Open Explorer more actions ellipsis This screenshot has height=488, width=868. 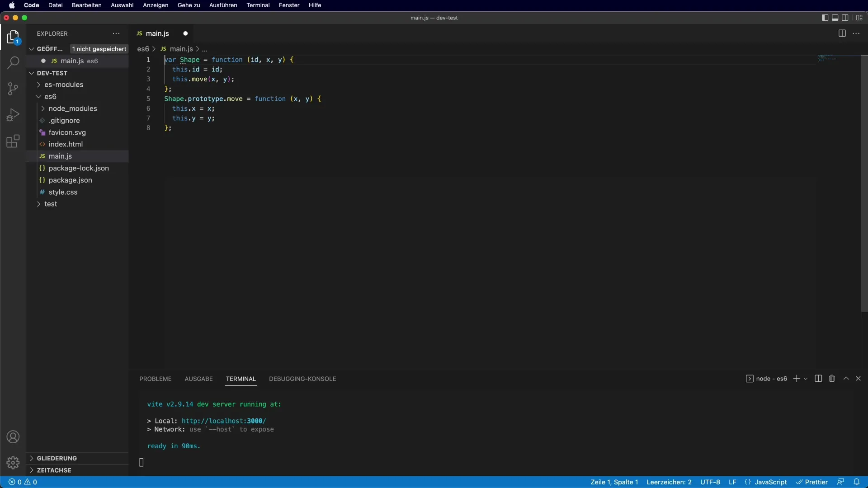point(116,33)
